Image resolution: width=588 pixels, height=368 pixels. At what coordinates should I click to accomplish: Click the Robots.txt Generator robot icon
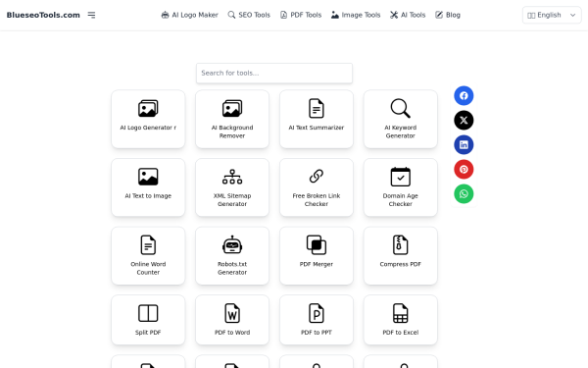[x=232, y=244]
